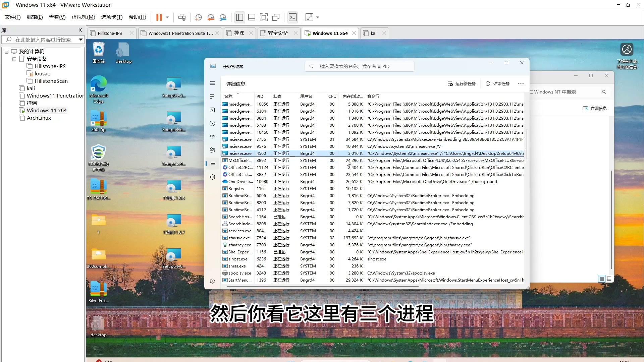The image size is (644, 362).
Task: Open the 文件(F) menu
Action: pos(13,17)
